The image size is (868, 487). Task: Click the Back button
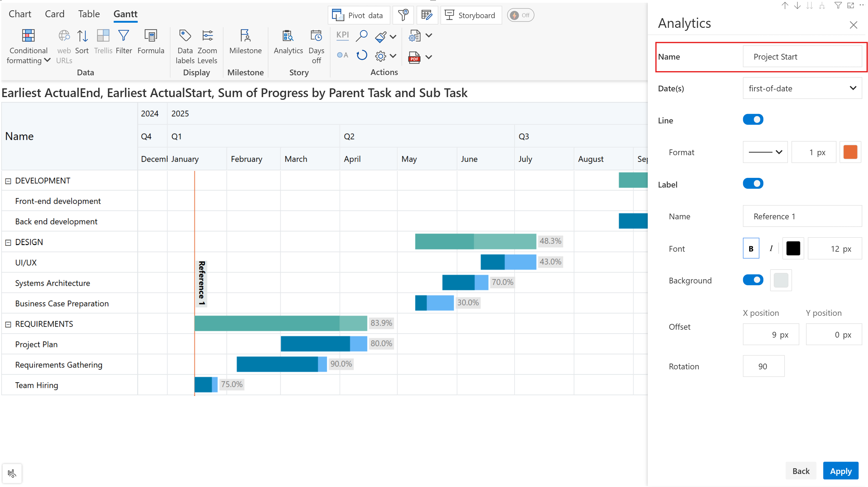tap(801, 471)
